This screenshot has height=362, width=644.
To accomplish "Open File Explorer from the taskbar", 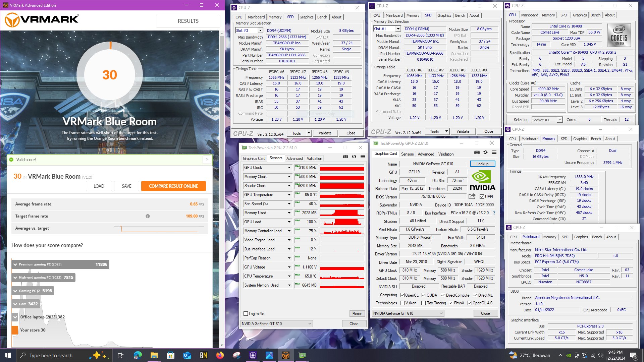I will click(154, 355).
